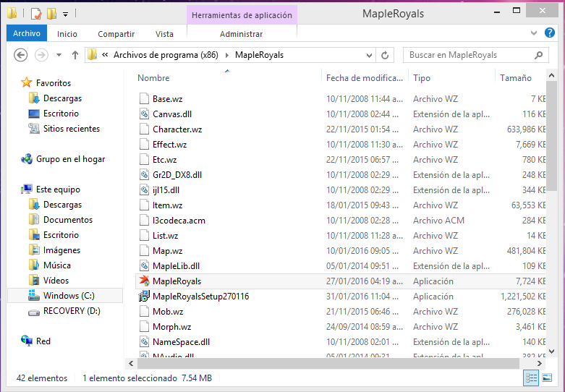Sort files by the Nombre column
The image size is (565, 392).
[153, 78]
